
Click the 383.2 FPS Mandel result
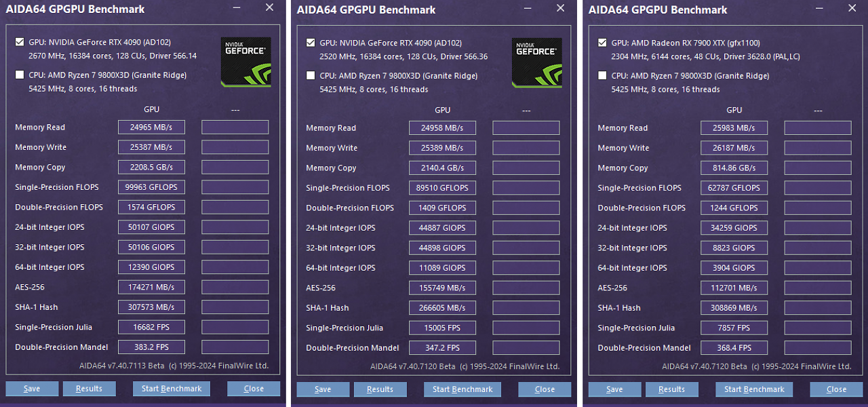point(151,347)
